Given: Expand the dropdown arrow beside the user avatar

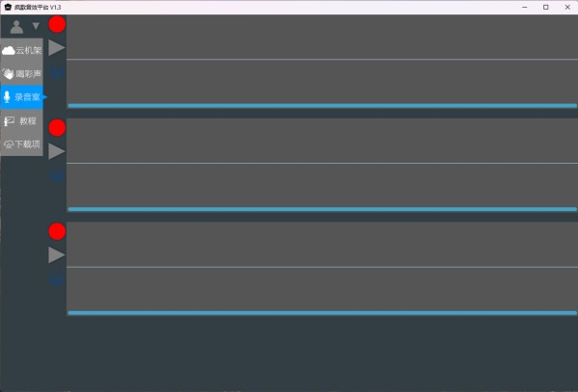Looking at the screenshot, I should click(36, 26).
